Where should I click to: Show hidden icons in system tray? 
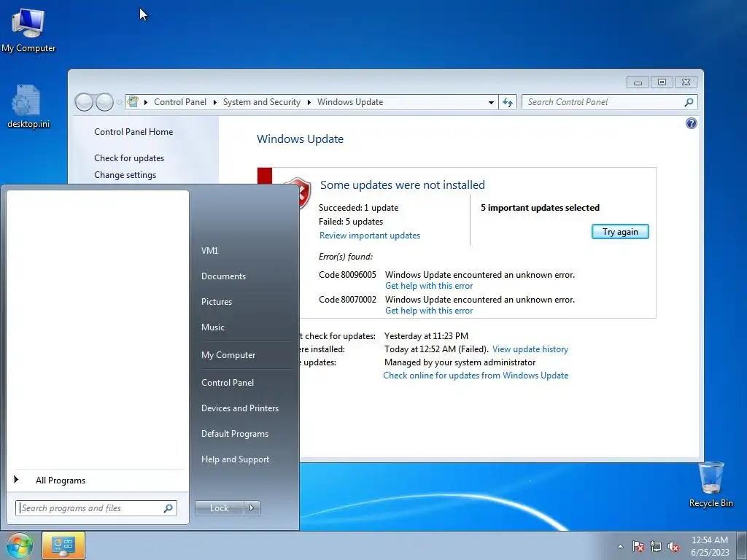[620, 546]
